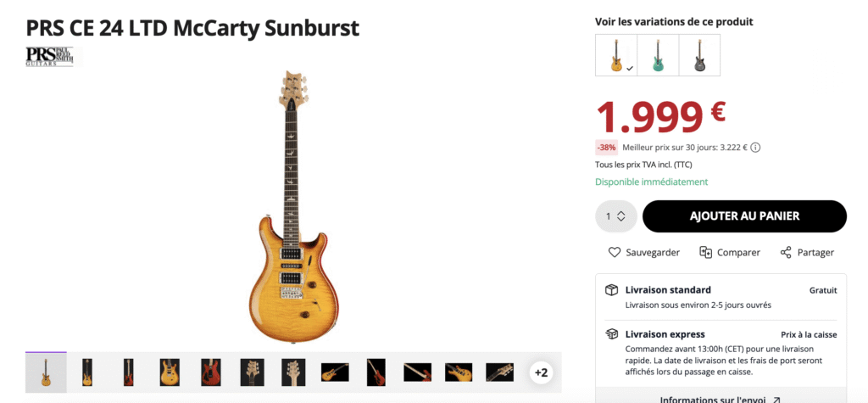Viewport: 868px width, 403px height.
Task: Click the Comparer compare icon
Action: click(x=705, y=252)
